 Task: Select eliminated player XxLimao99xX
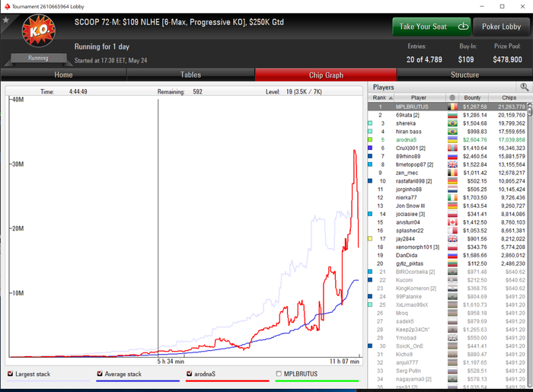(448, 304)
